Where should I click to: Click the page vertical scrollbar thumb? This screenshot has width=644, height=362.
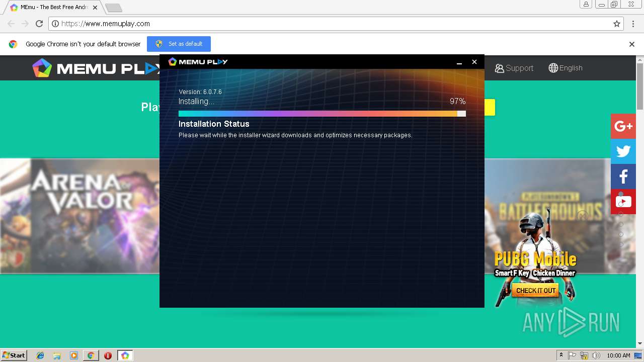[x=640, y=85]
